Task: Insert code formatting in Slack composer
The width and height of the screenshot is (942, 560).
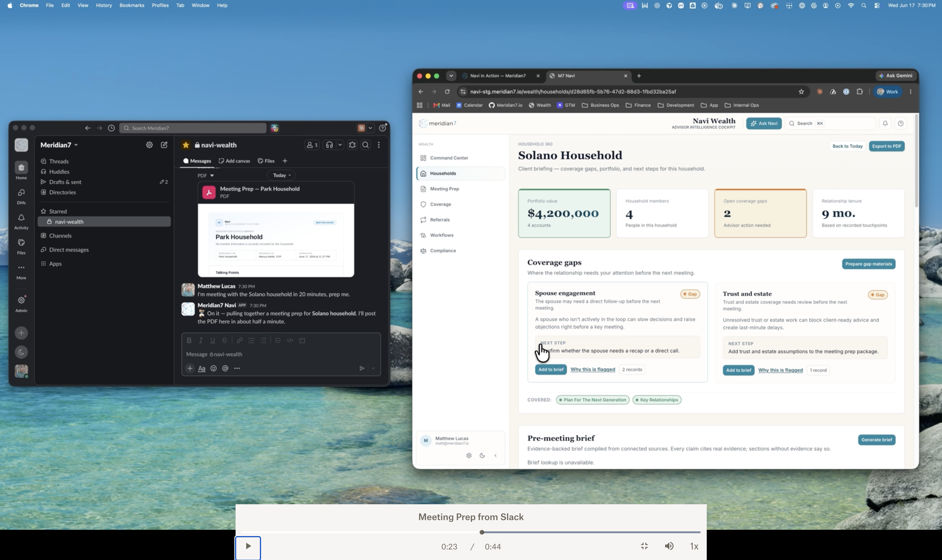Action: click(x=290, y=340)
